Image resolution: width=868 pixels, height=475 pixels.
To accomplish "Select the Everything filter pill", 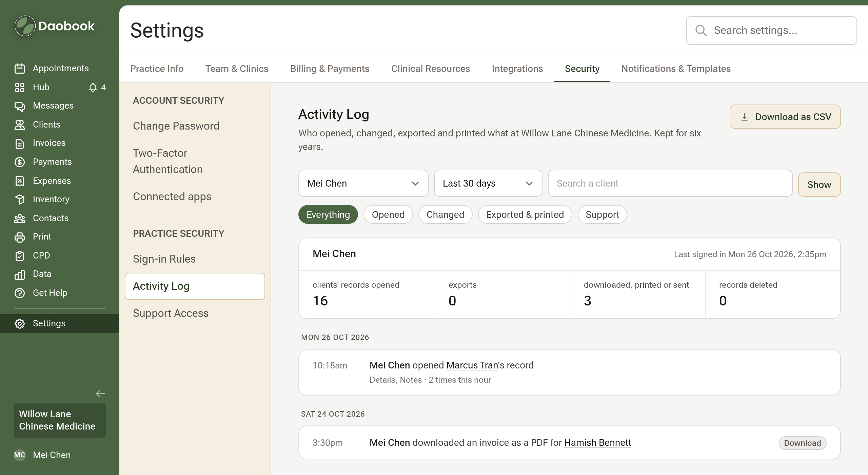I will tap(328, 214).
